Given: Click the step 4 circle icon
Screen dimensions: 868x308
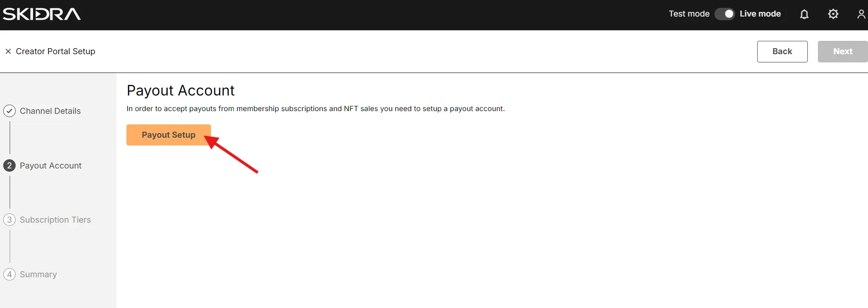Looking at the screenshot, I should (x=9, y=274).
